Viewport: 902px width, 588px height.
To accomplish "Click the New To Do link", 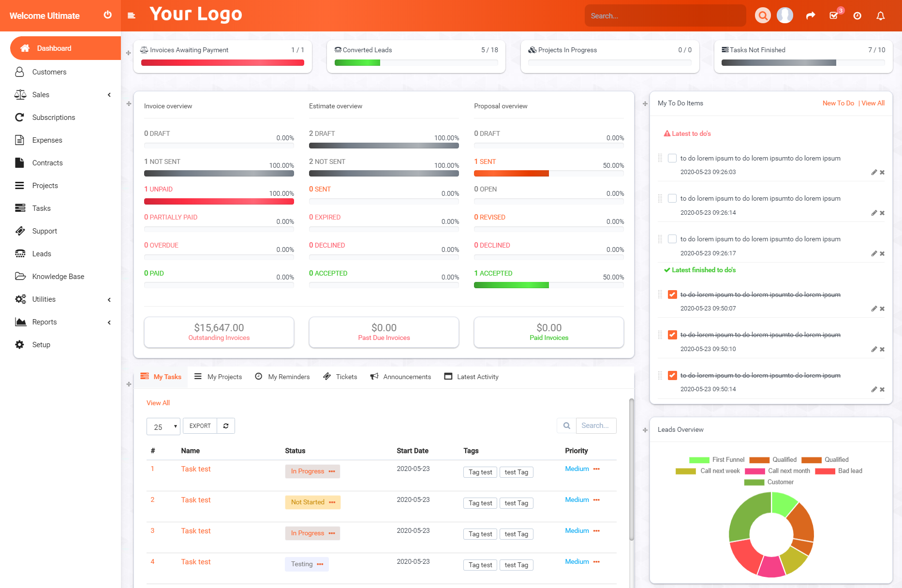I will (838, 103).
